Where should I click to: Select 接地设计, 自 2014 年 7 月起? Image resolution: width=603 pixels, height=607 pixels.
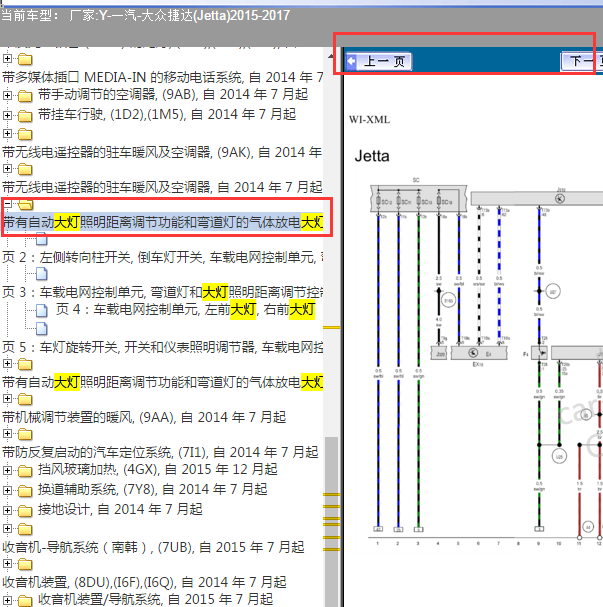[120, 509]
